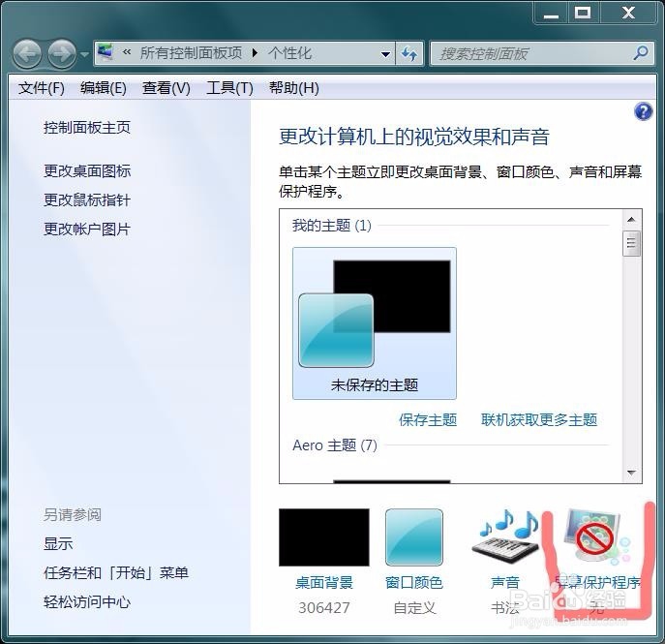Open 更改帐户图片 link
Screen dimensions: 665x644
(87, 230)
